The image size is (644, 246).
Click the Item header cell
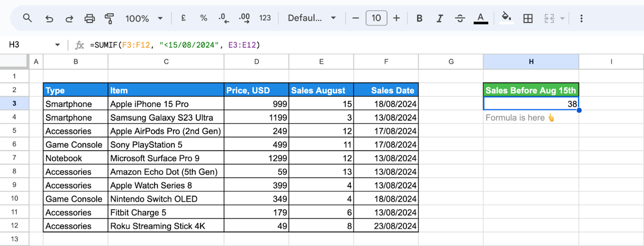point(166,90)
